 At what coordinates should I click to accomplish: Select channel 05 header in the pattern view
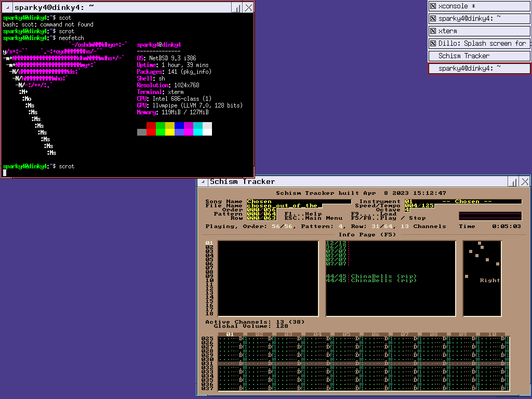[347, 335]
